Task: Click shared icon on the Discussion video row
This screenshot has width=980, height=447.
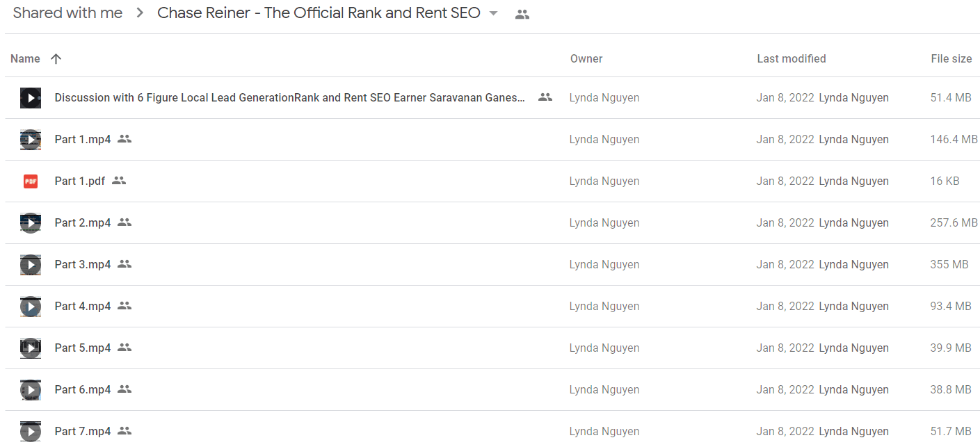Action: 545,97
